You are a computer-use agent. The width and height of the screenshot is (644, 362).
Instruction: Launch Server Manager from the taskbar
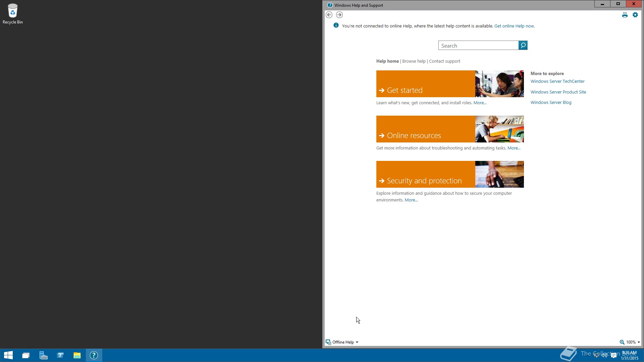[43, 355]
